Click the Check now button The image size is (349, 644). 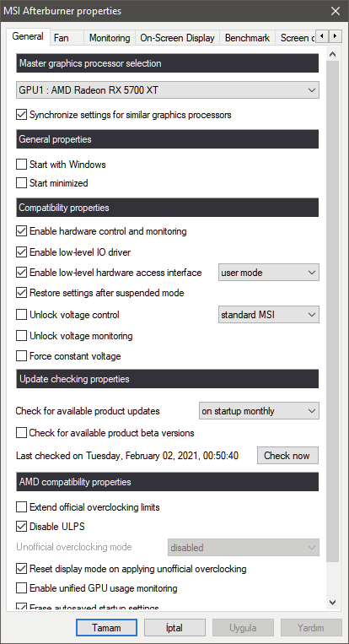click(x=287, y=456)
